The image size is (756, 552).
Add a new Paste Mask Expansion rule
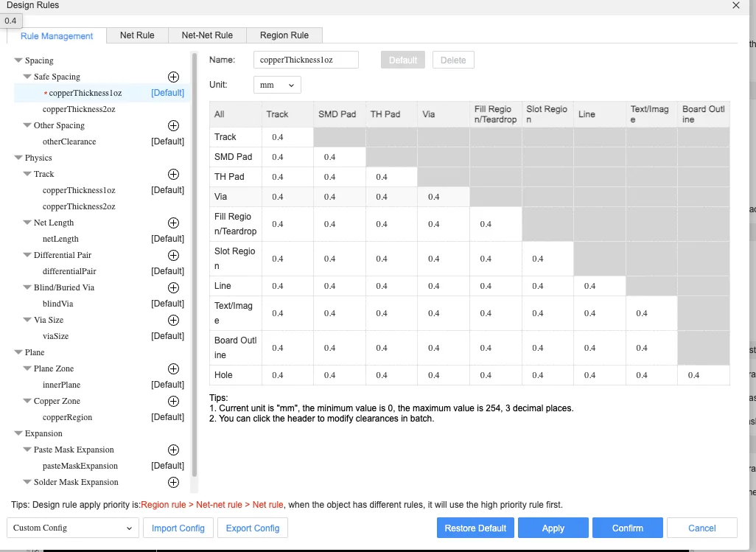click(173, 450)
